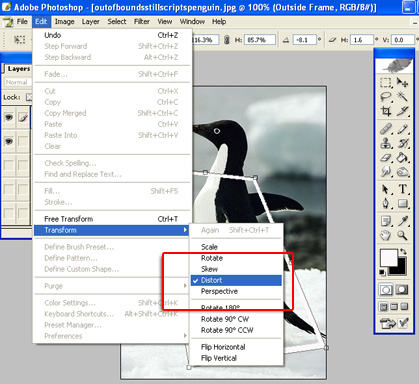Choose Standard Screen Mode
This screenshot has height=384, width=419.
384,306
